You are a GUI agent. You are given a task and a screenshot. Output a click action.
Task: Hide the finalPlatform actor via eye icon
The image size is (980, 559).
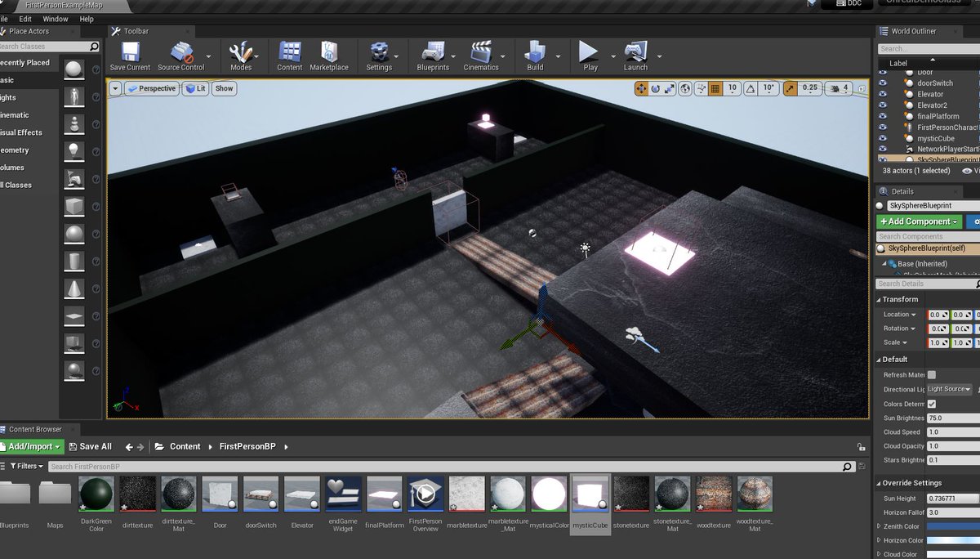click(x=882, y=116)
